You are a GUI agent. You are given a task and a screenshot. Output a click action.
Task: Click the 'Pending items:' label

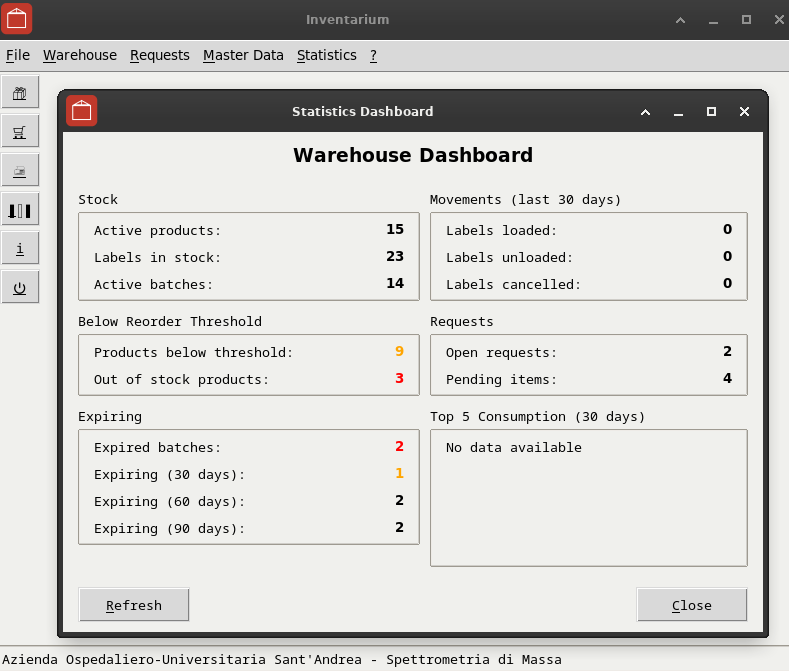click(x=501, y=380)
